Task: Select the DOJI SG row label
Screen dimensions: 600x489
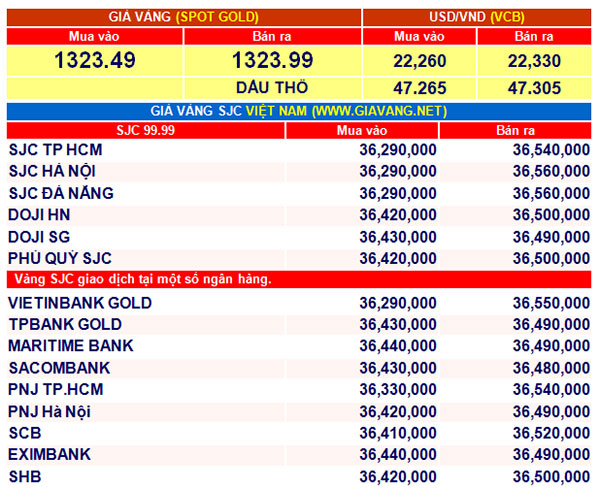Action: [39, 237]
